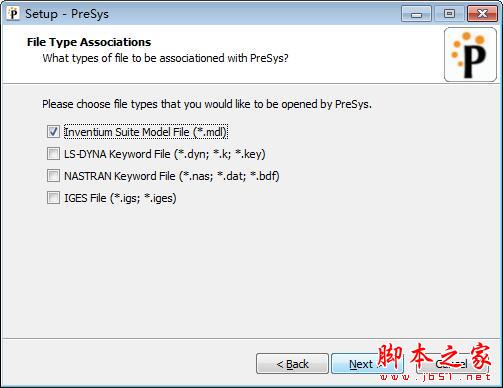The width and height of the screenshot is (503, 388).
Task: Click the 'What types of file' subtitle text
Action: [x=165, y=58]
